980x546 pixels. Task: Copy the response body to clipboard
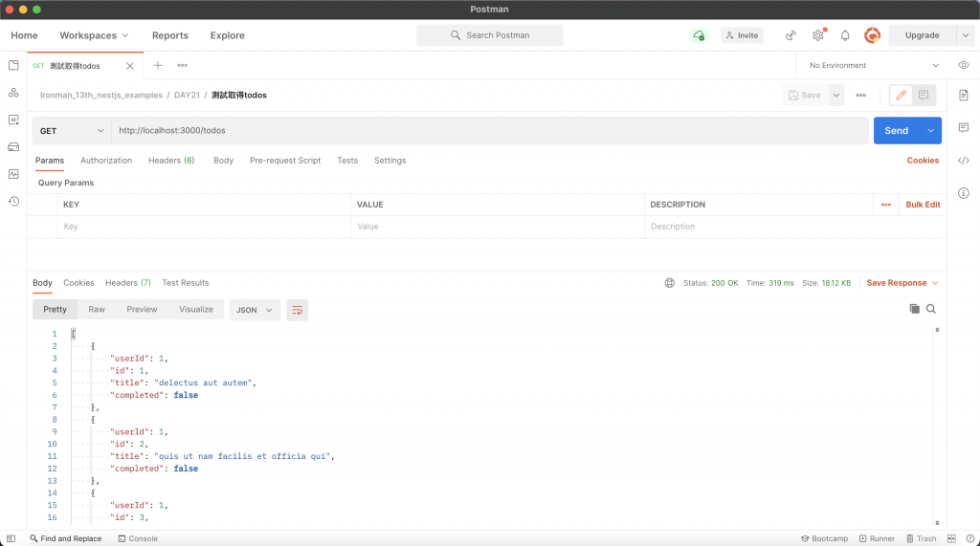click(x=914, y=309)
